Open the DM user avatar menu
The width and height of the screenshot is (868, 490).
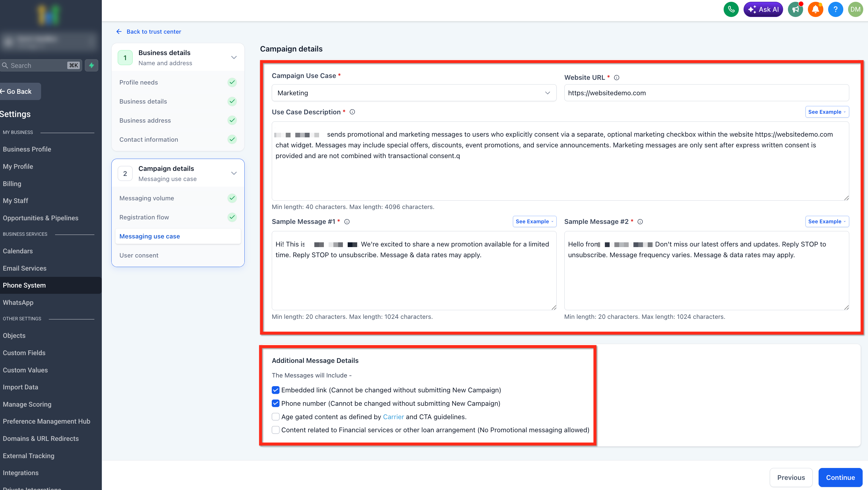(855, 10)
